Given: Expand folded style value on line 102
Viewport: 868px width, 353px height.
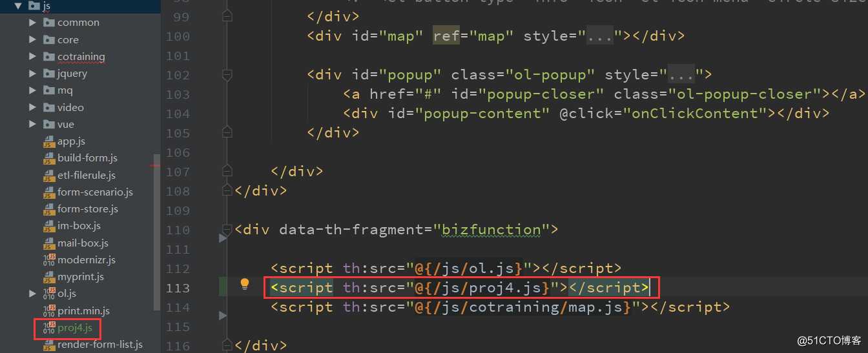Looking at the screenshot, I should (682, 75).
